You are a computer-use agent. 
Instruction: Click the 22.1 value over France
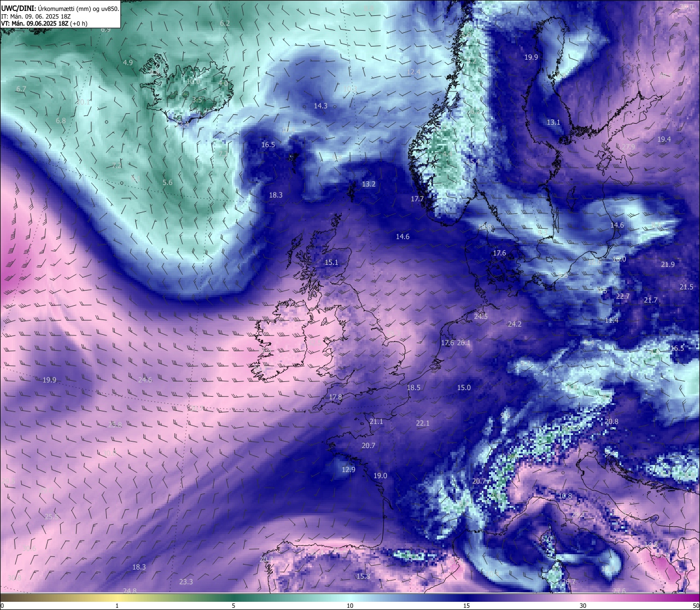423,423
